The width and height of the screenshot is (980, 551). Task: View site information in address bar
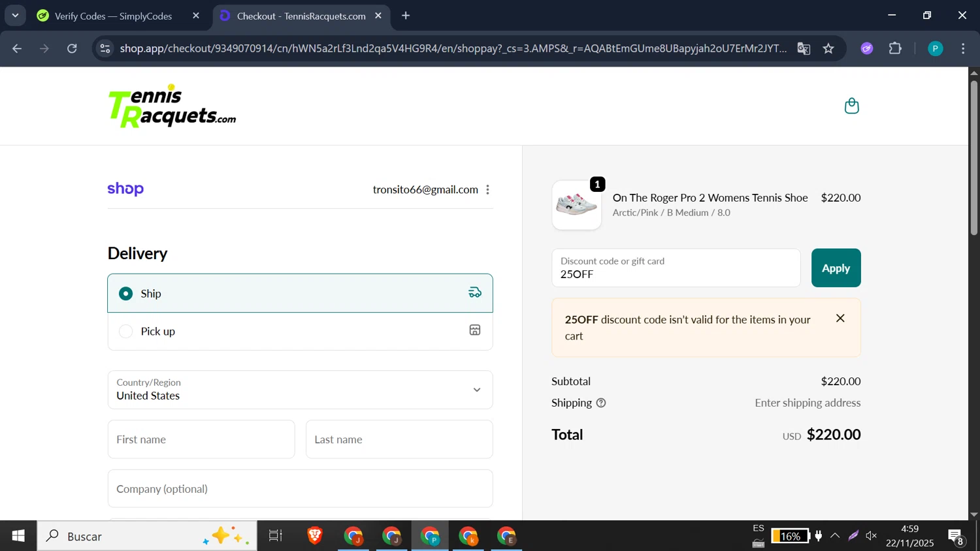tap(105, 48)
